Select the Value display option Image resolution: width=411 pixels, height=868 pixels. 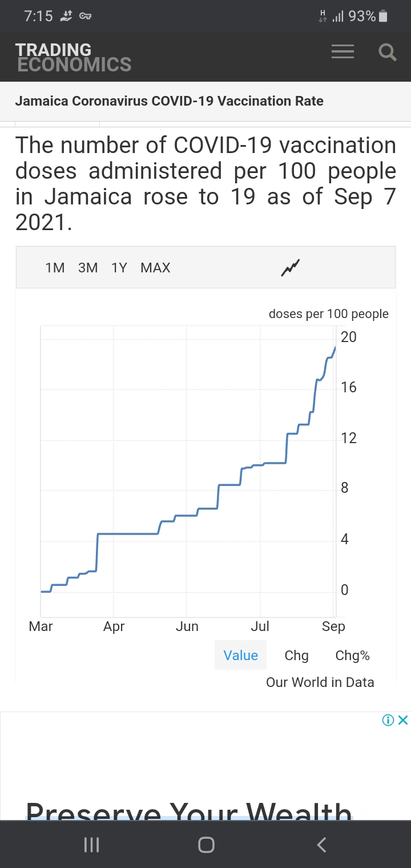(x=240, y=655)
